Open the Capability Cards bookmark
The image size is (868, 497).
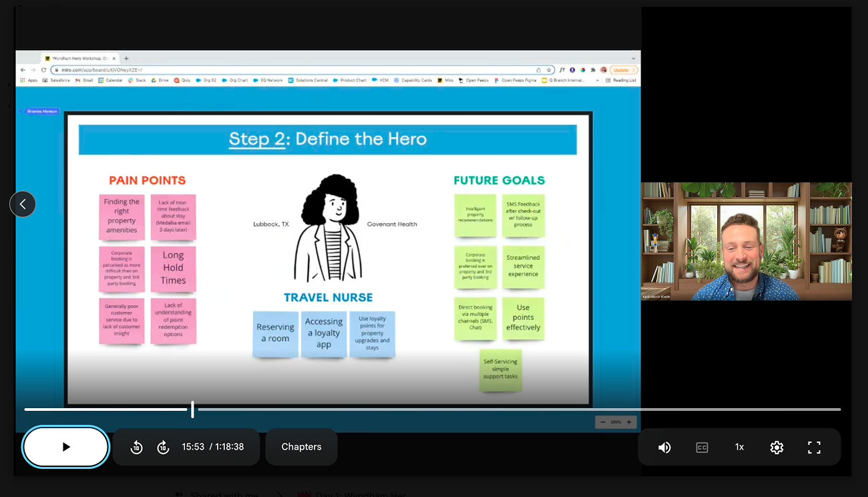tap(413, 80)
